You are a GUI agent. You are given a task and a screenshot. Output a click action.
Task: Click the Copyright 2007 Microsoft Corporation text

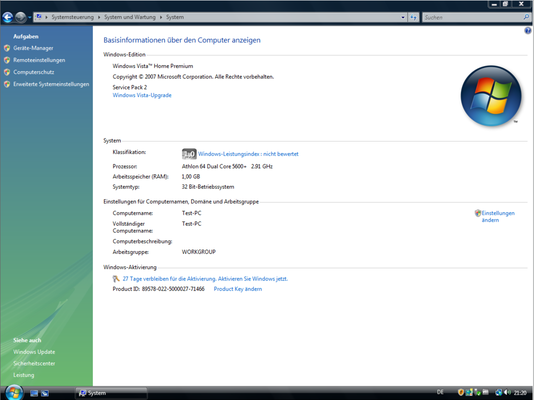[193, 77]
